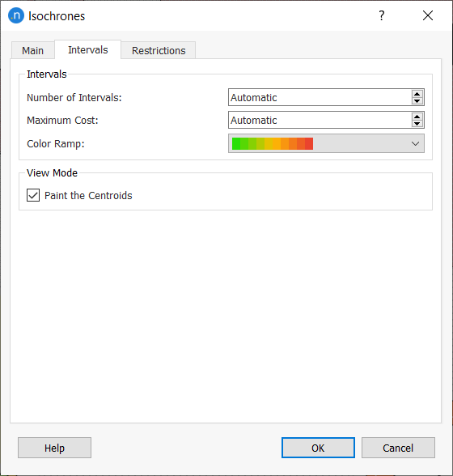Click the question mark help icon
The image size is (453, 476).
tap(381, 15)
